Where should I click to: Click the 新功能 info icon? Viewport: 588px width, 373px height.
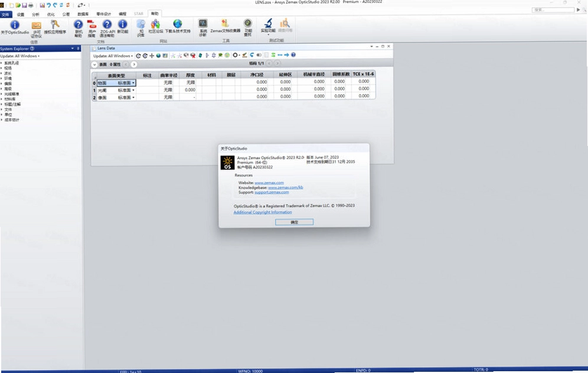(122, 25)
